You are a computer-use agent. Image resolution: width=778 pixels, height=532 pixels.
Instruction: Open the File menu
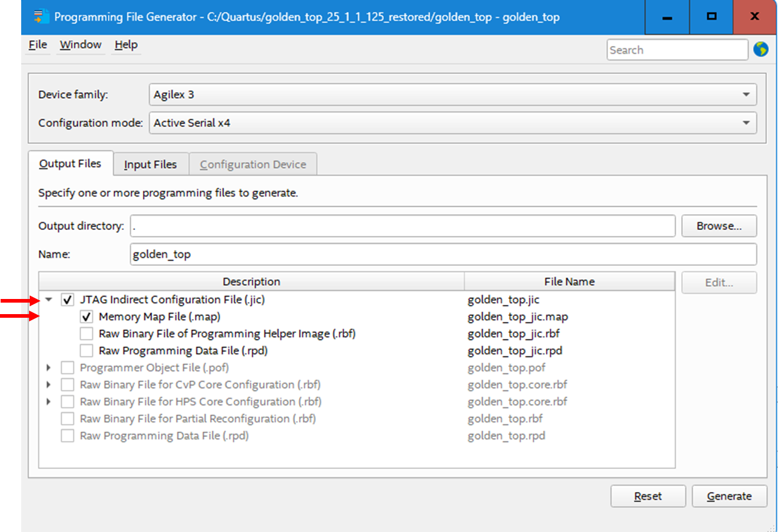pos(38,45)
